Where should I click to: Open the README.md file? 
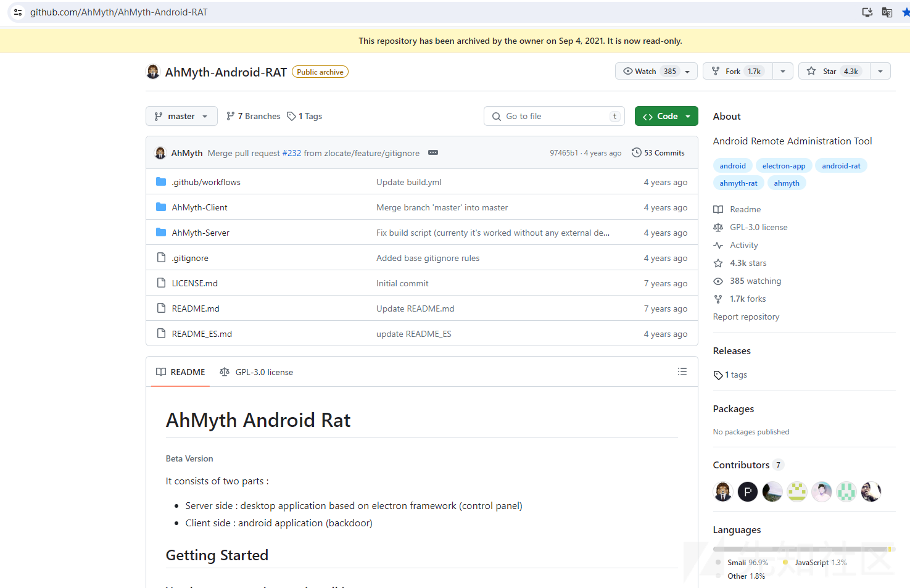pos(196,308)
